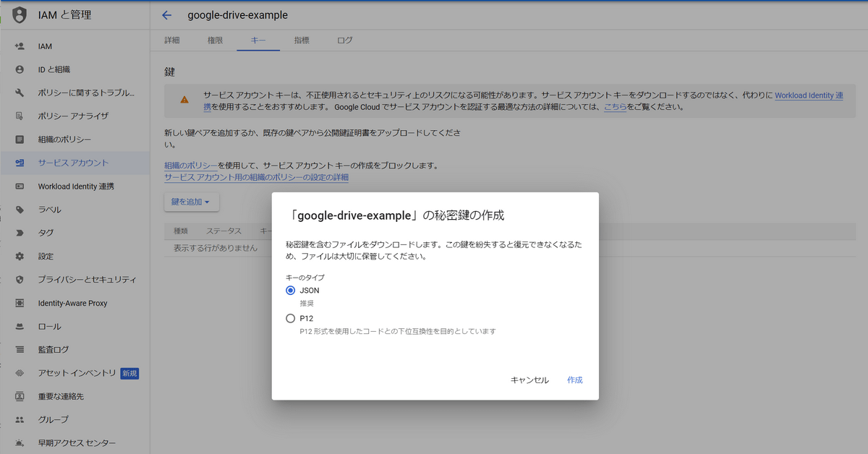Click the グループ people icon
Screen dimensions: 868x454
pyautogui.click(x=20, y=419)
